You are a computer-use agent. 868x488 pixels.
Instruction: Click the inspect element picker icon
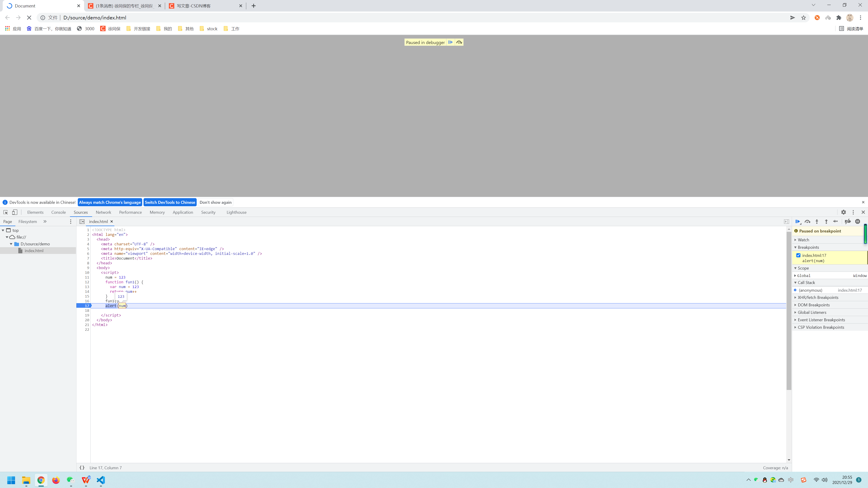(x=6, y=212)
